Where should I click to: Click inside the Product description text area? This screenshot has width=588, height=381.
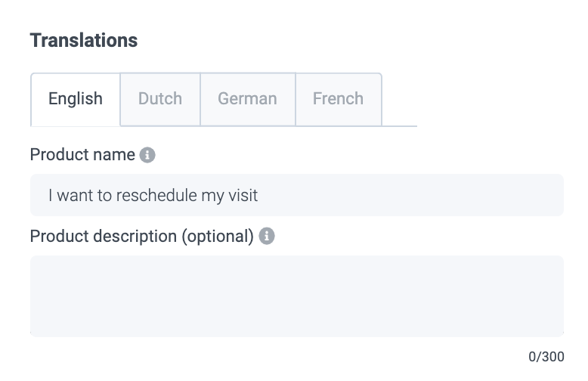(x=296, y=296)
